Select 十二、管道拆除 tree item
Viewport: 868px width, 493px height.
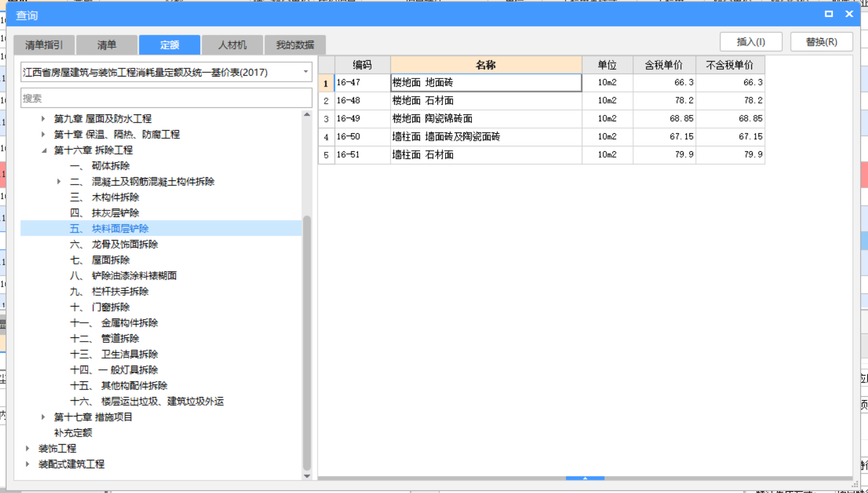click(104, 339)
